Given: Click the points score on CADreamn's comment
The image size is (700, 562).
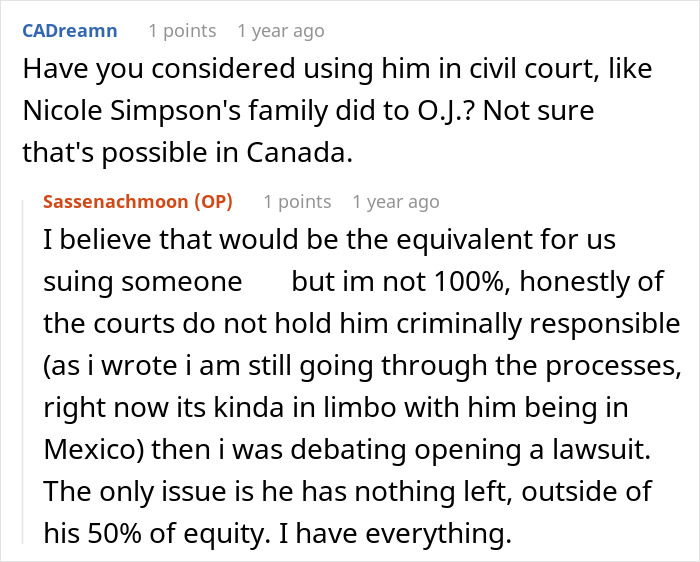Looking at the screenshot, I should point(182,31).
